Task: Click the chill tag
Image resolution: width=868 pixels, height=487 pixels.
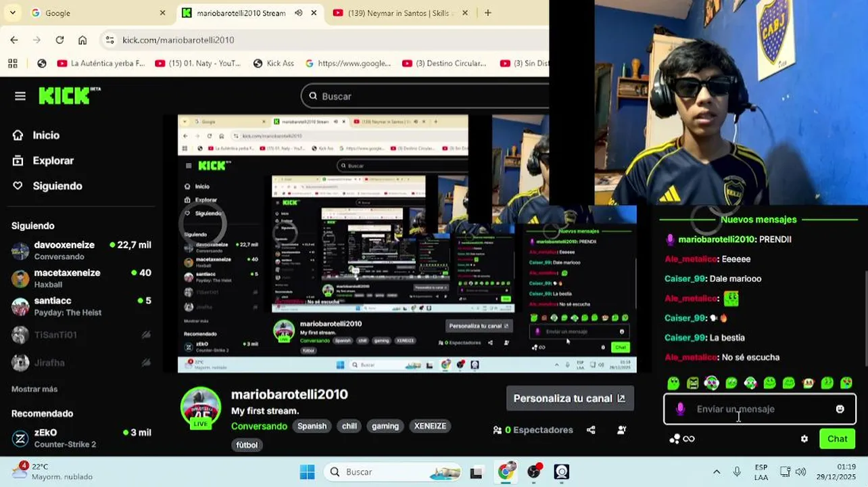Action: (349, 426)
